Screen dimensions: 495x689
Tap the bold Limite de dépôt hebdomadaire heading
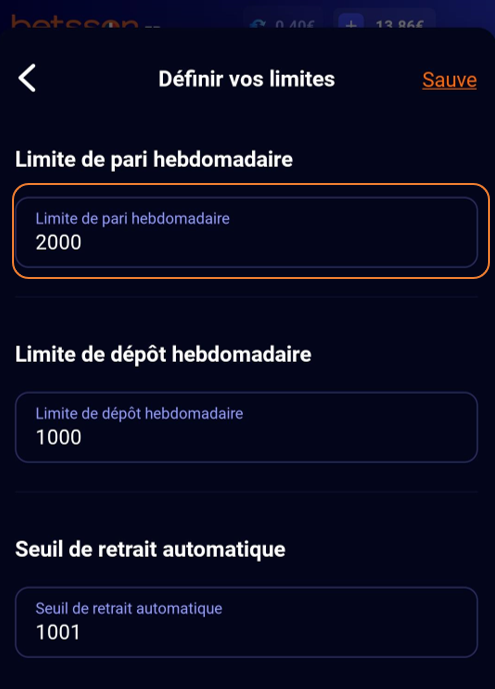click(x=163, y=354)
